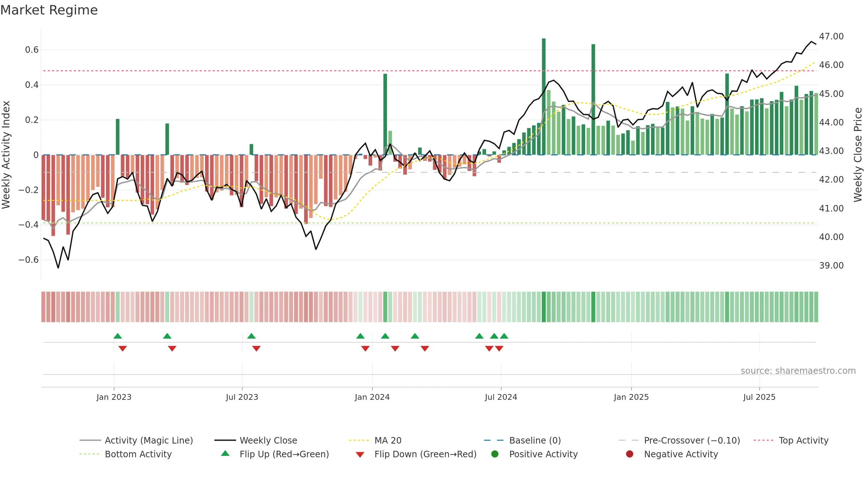
Task: Click the first Flip Up marker near Jan 2023
Action: [118, 336]
